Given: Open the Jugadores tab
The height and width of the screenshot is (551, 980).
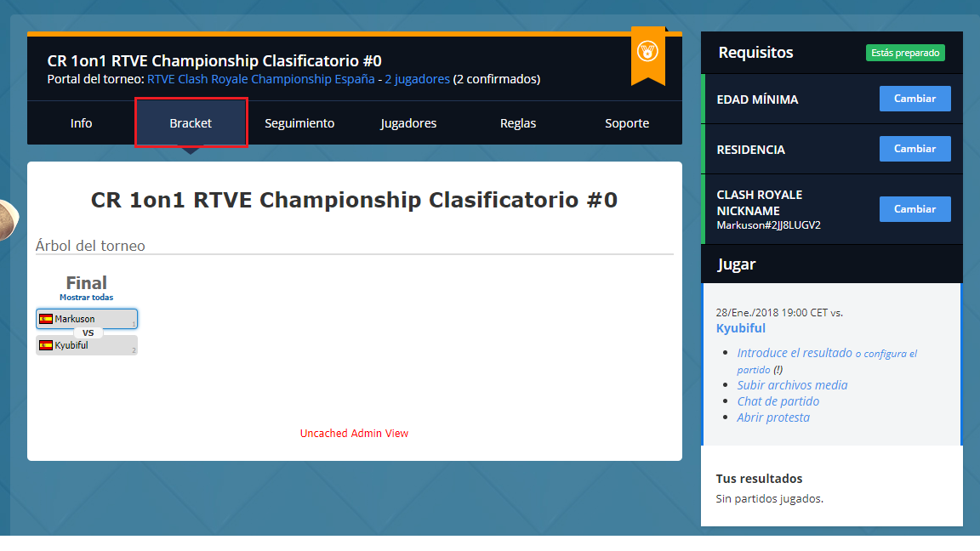Looking at the screenshot, I should pos(408,123).
